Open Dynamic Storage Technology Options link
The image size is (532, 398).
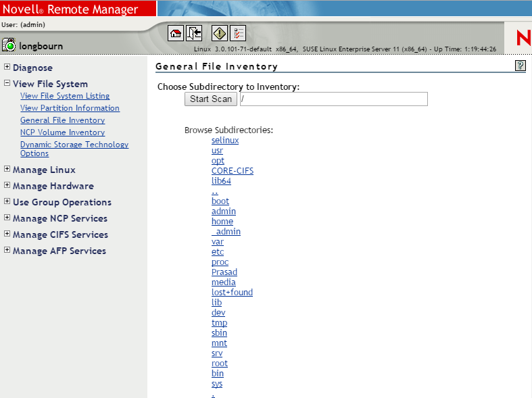point(74,149)
